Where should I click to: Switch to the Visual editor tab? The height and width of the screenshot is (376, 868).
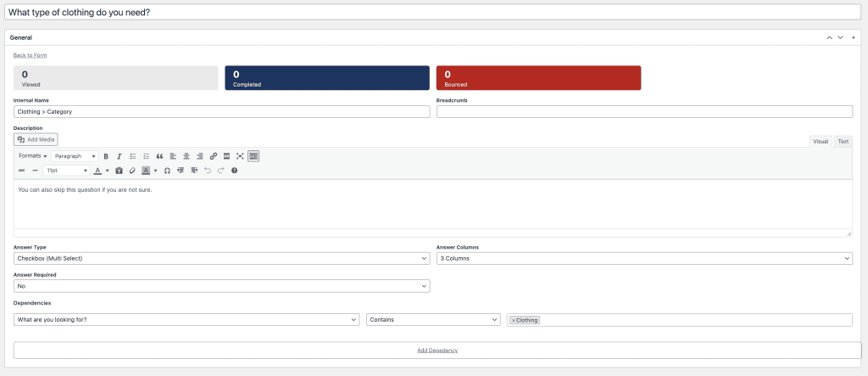tap(821, 142)
